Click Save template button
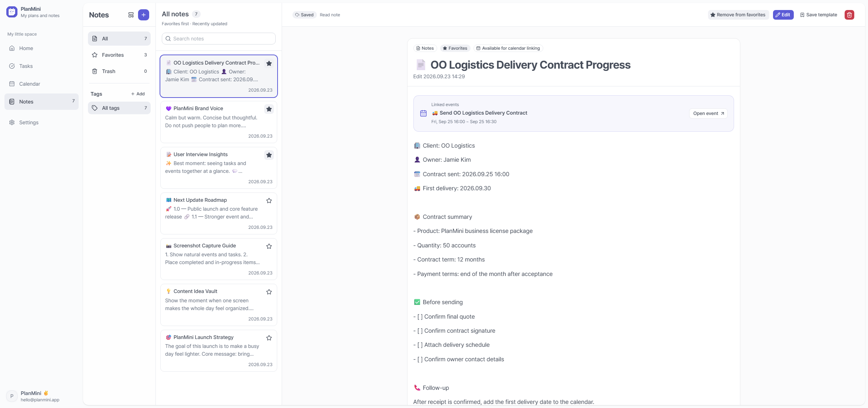 [819, 15]
